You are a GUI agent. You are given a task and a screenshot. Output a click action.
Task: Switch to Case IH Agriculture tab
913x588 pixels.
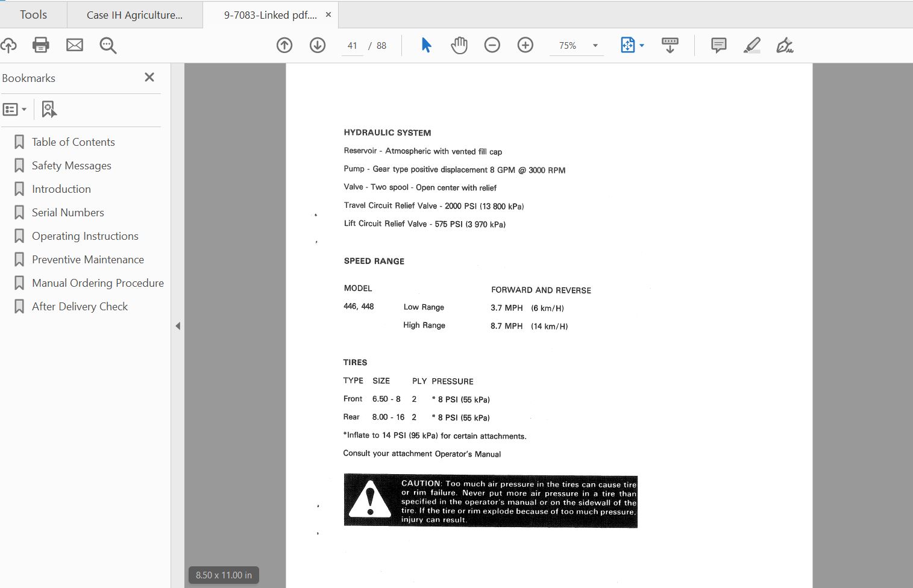pos(134,15)
